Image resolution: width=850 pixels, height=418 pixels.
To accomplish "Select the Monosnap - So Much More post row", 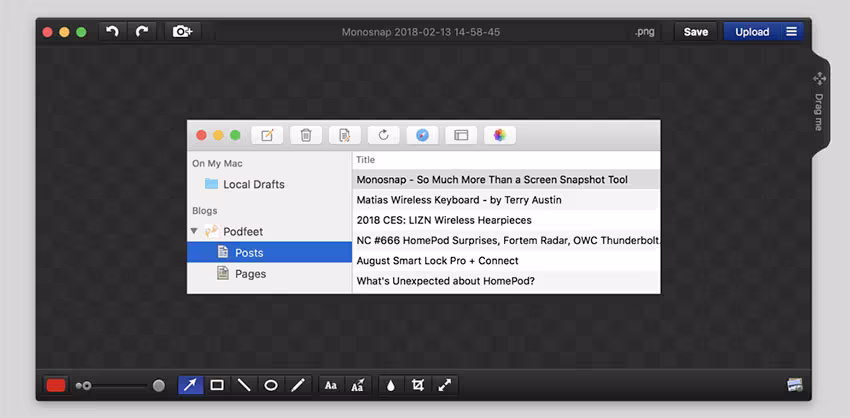I will (x=506, y=179).
